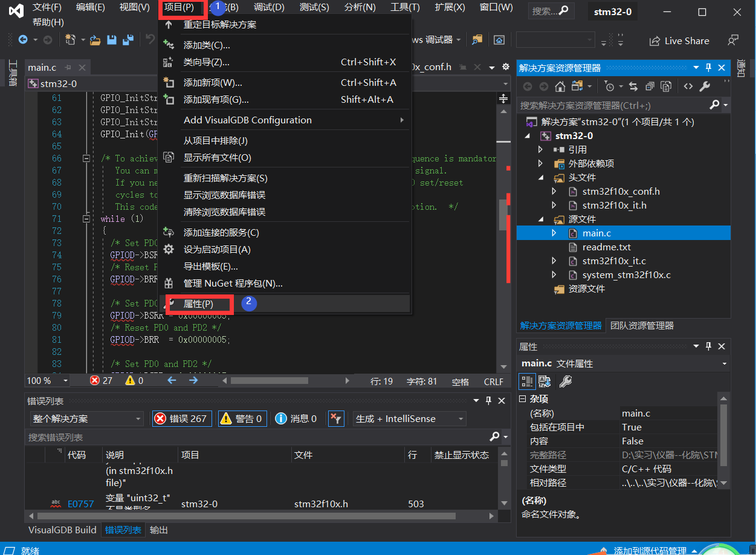Switch to Team Explorer tab

click(x=642, y=325)
